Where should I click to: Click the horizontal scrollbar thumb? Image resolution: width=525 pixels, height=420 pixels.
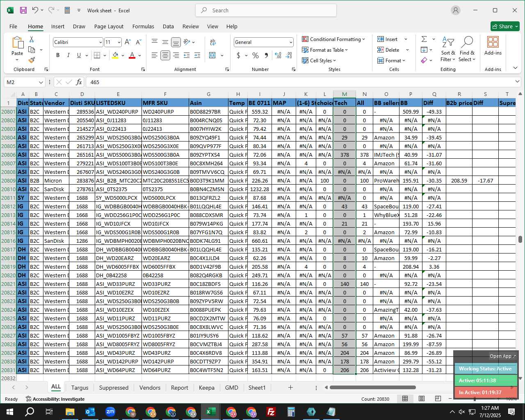[x=372, y=387]
